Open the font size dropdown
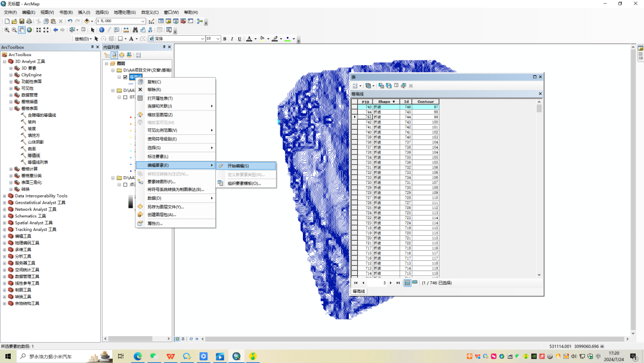Screen dimensions: 644x363 (x=218, y=39)
